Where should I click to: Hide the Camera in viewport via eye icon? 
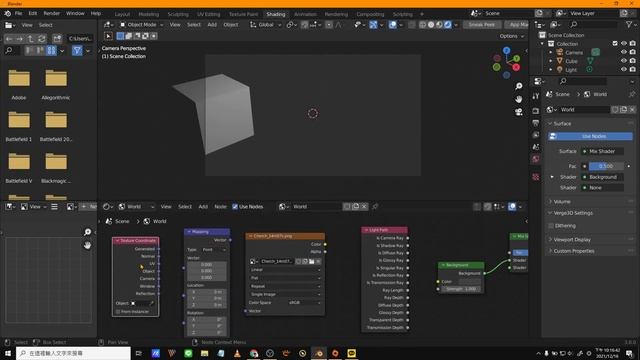click(624, 52)
